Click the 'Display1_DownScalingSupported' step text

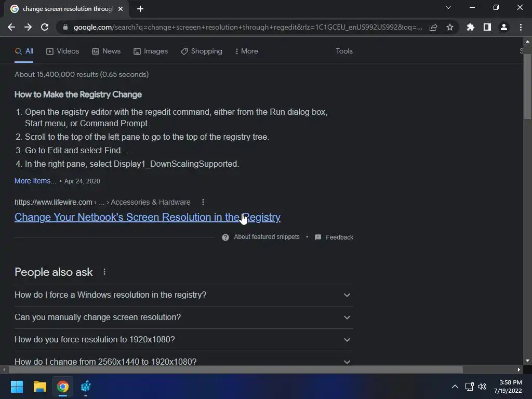coord(132,164)
